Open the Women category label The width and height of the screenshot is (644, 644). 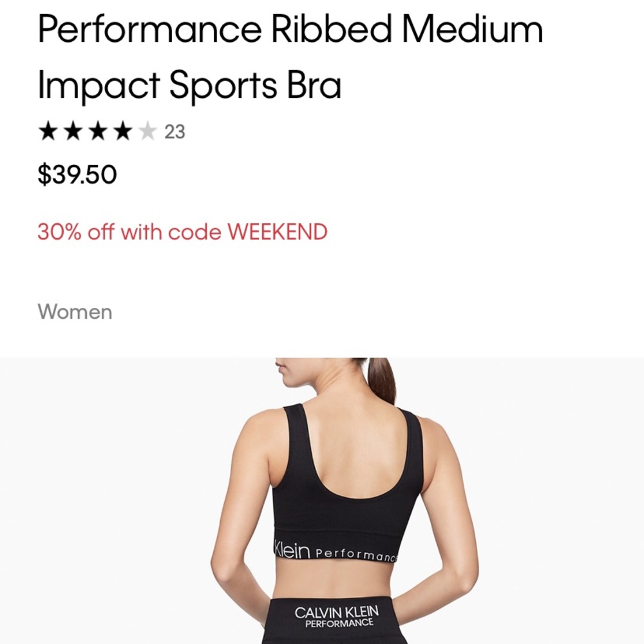click(x=75, y=312)
